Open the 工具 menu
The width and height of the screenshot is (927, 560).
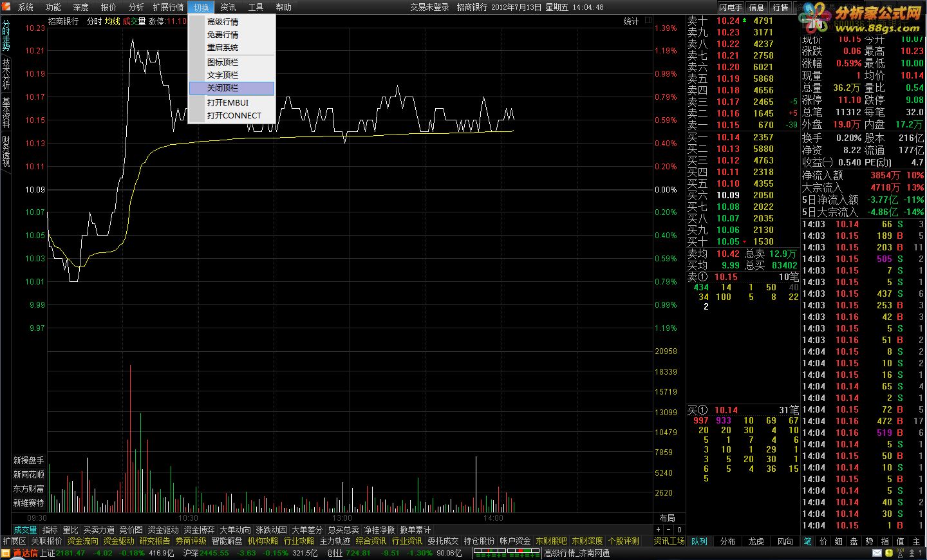256,7
